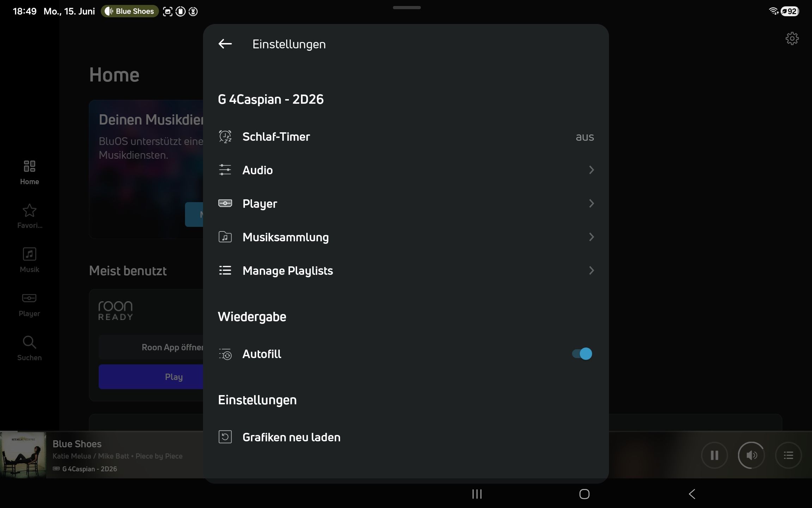Click the Blue Shoes track title in player bar
812x508 pixels.
click(x=77, y=444)
